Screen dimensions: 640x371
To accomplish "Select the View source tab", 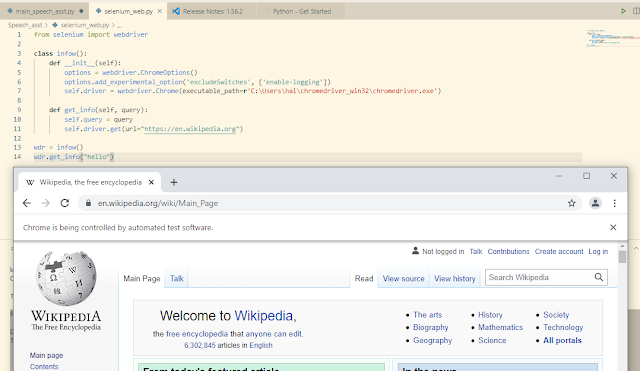I will [403, 278].
